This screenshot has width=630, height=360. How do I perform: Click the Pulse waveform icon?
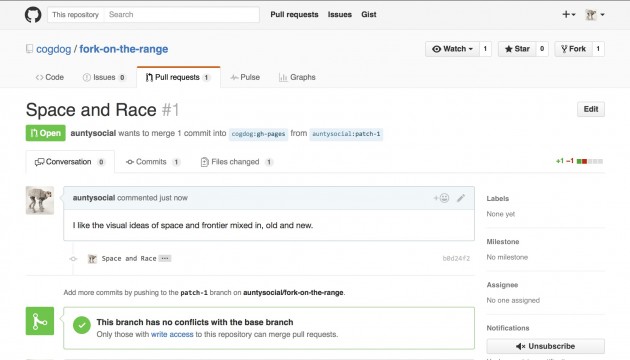234,78
